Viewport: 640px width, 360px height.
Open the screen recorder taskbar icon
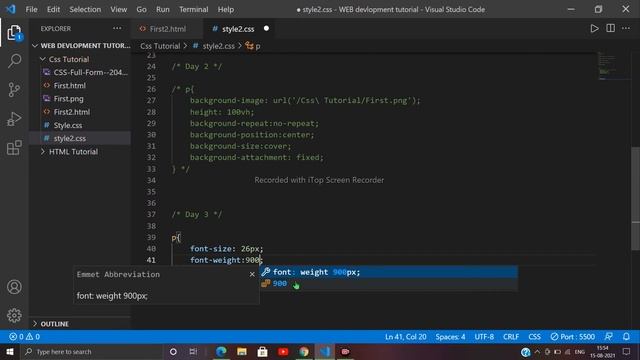pos(345,351)
